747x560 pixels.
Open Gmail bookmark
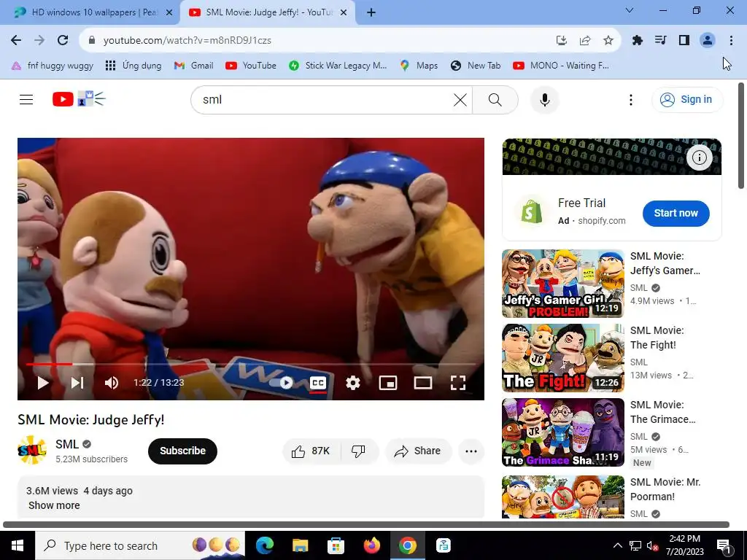[193, 66]
